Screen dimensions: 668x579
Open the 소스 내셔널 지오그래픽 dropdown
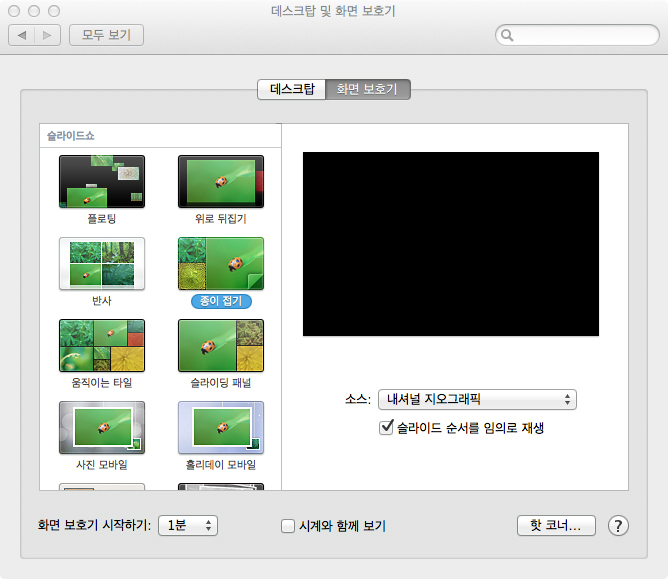pyautogui.click(x=477, y=400)
